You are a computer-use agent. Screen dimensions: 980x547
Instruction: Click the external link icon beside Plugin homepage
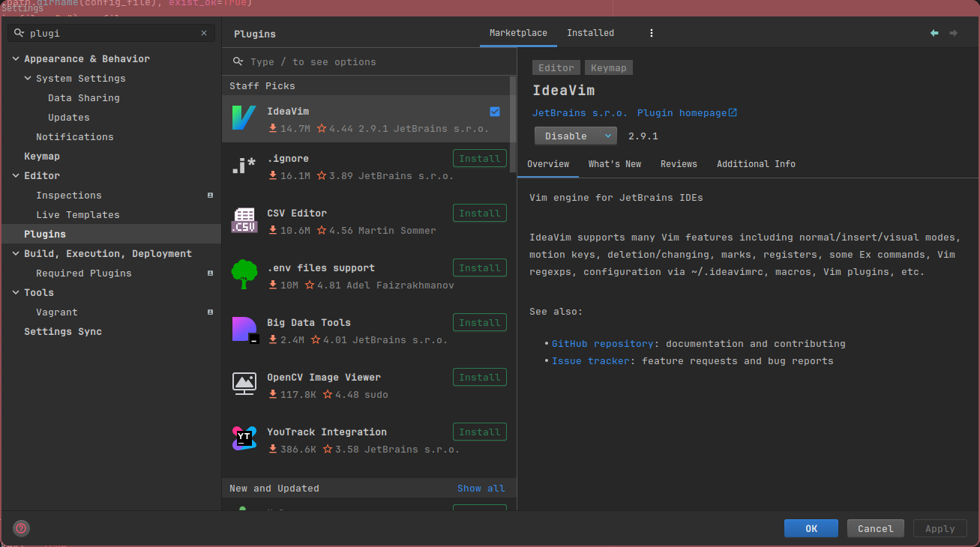(733, 112)
